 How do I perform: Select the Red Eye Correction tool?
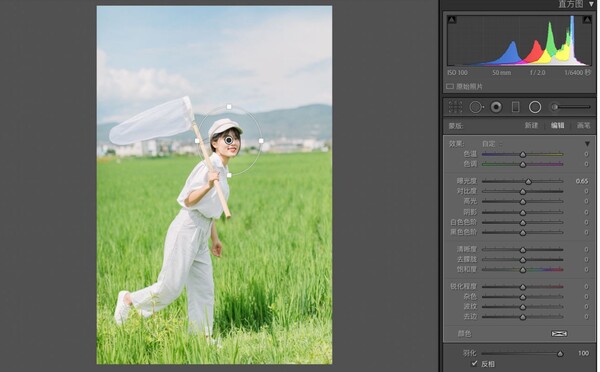(x=496, y=107)
